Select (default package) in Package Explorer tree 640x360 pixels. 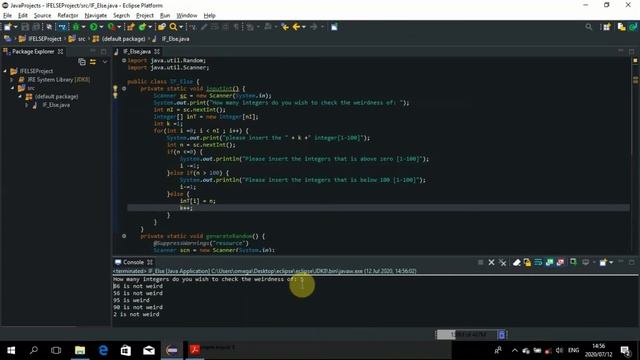point(56,96)
